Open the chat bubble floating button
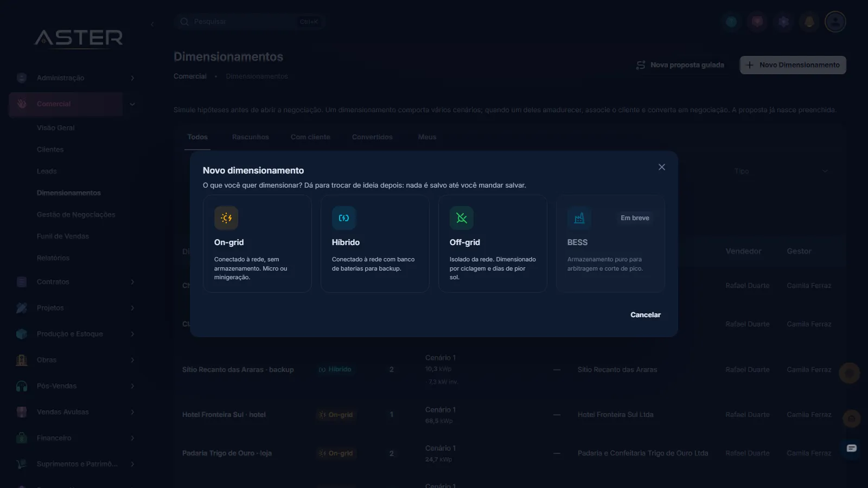The height and width of the screenshot is (488, 868). pyautogui.click(x=852, y=448)
